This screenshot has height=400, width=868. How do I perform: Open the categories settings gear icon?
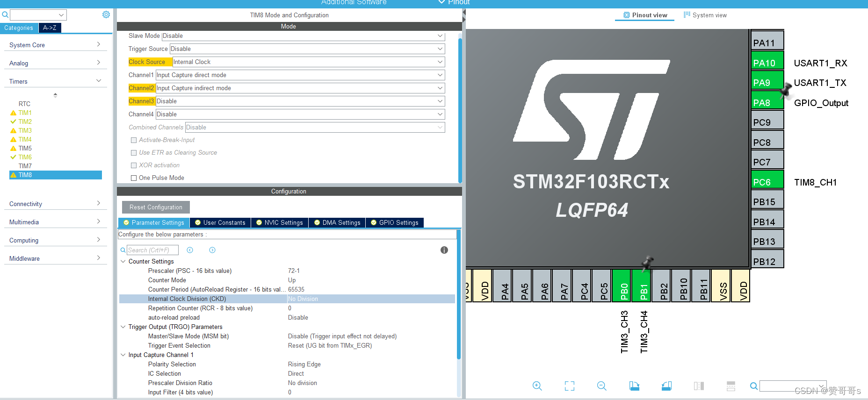tap(106, 14)
